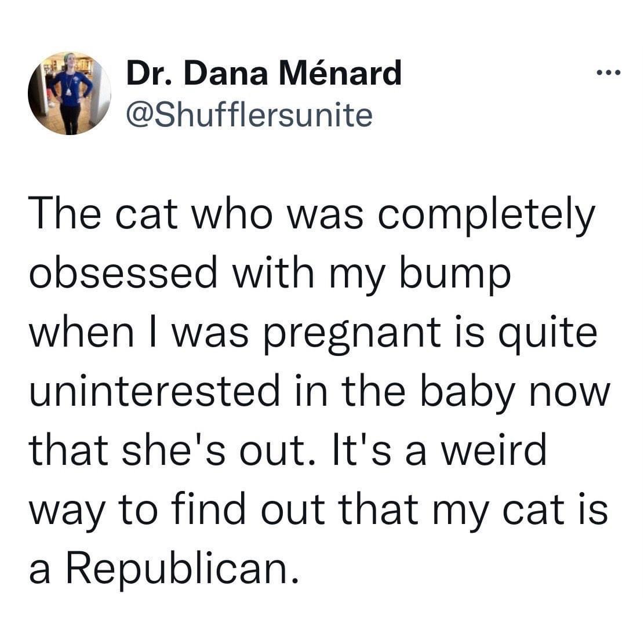644x644 pixels.
Task: Click the word uninterested in the tweet text
Action: coord(154,390)
